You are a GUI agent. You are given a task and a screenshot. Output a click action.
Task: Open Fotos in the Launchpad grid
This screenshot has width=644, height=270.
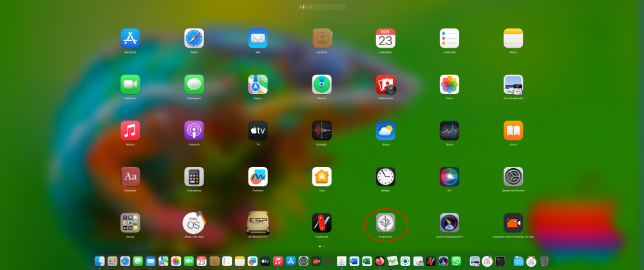click(x=450, y=84)
